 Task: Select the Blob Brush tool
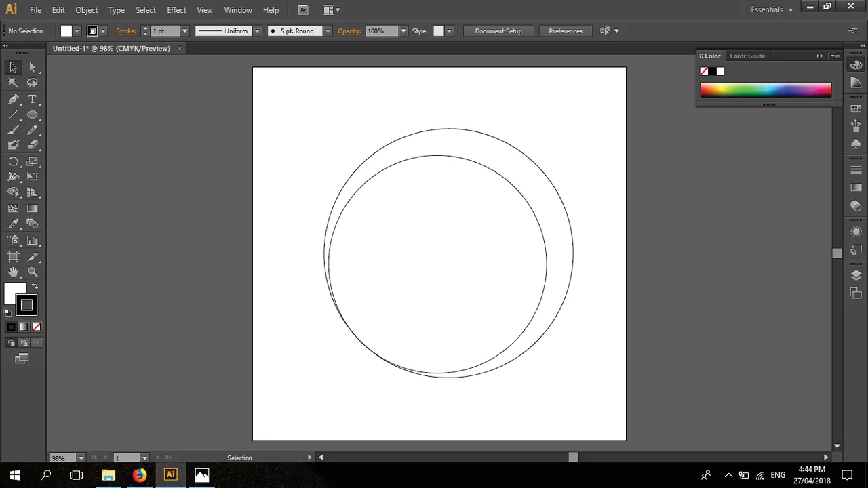click(13, 145)
